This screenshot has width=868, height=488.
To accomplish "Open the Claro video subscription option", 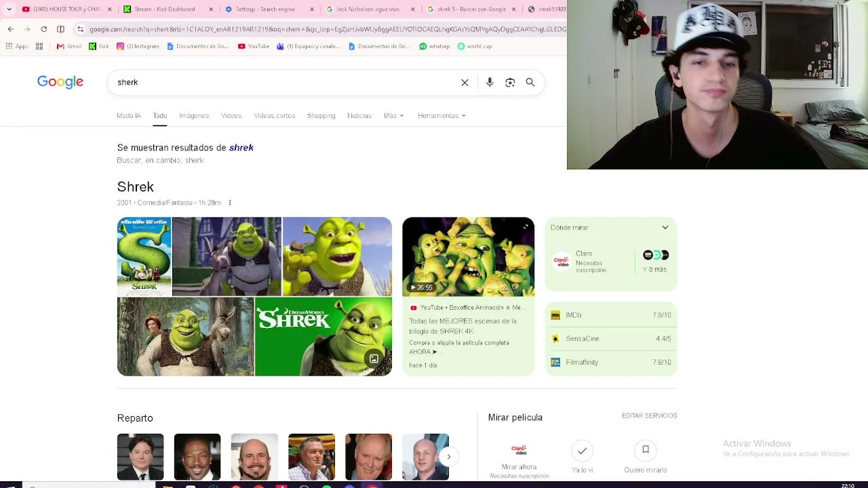I will pos(590,262).
